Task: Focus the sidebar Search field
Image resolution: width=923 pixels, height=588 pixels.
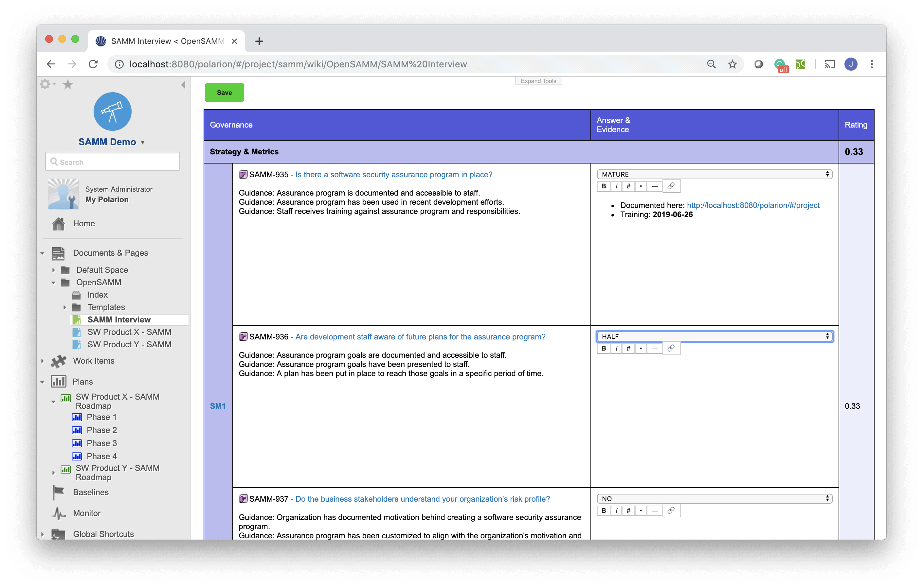Action: (x=112, y=162)
